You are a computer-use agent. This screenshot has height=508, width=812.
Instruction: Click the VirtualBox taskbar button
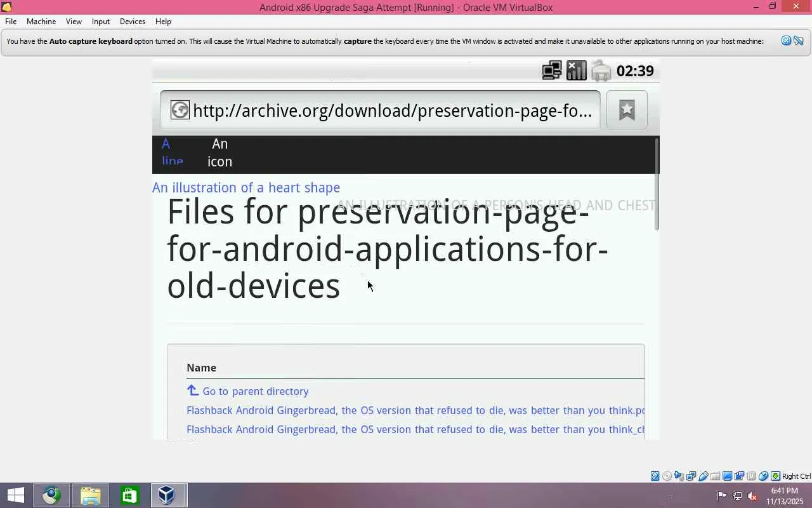click(x=167, y=495)
